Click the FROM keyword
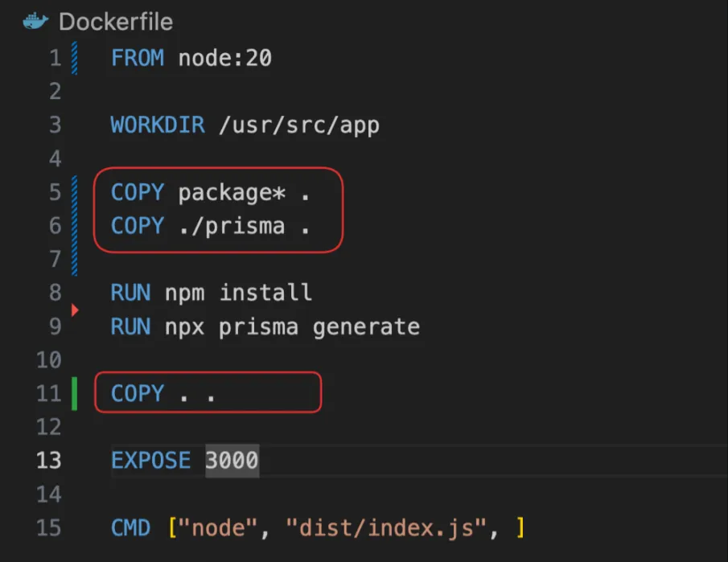728x562 pixels. (138, 58)
